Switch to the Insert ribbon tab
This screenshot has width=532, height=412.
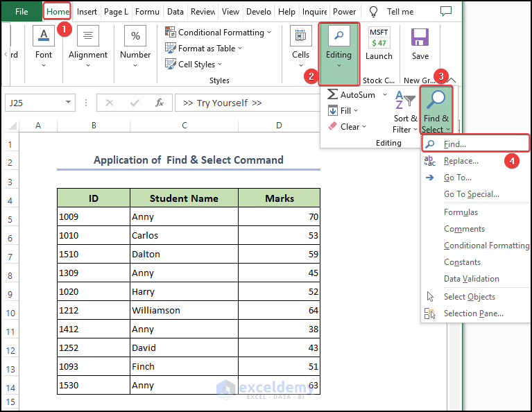click(87, 12)
